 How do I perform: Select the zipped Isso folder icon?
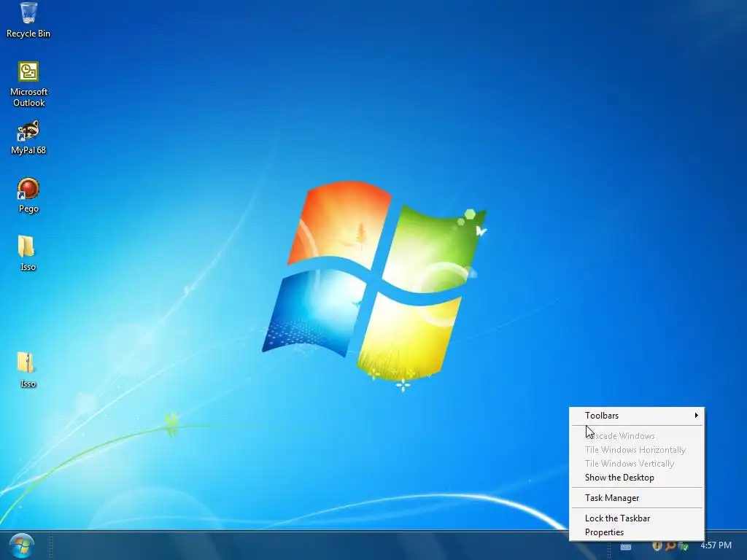point(27,370)
